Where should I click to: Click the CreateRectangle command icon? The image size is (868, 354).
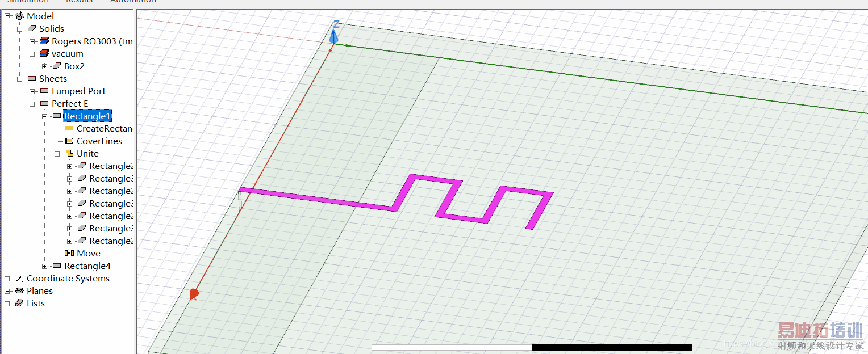pyautogui.click(x=69, y=128)
